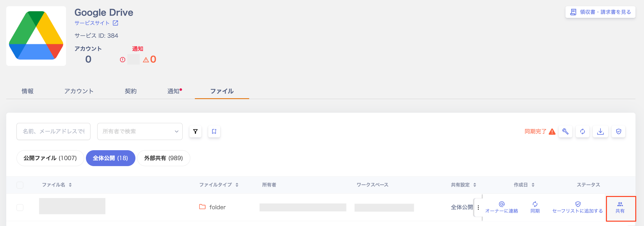644x226 pixels.
Task: Click the orange triangle warning count
Action: 150,59
